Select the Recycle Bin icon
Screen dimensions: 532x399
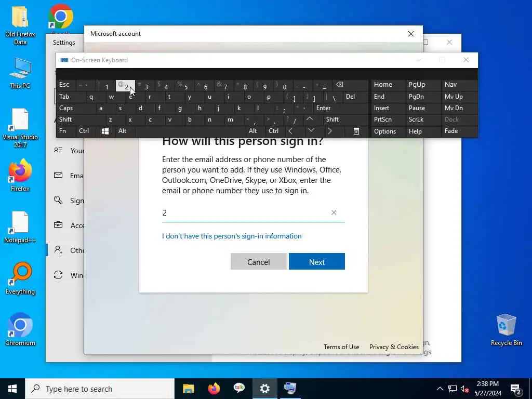coord(506,330)
